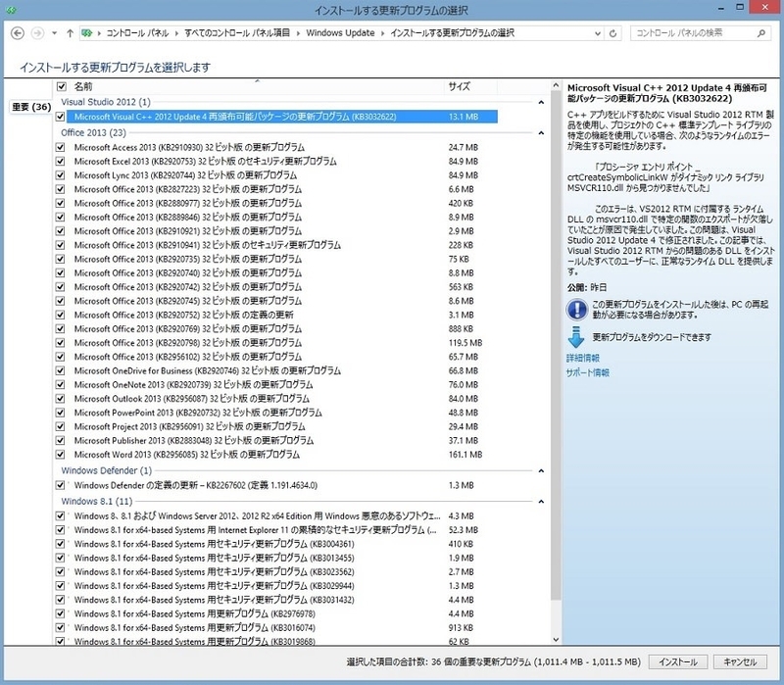Click the Back navigation arrow
This screenshot has width=784, height=685.
(18, 33)
